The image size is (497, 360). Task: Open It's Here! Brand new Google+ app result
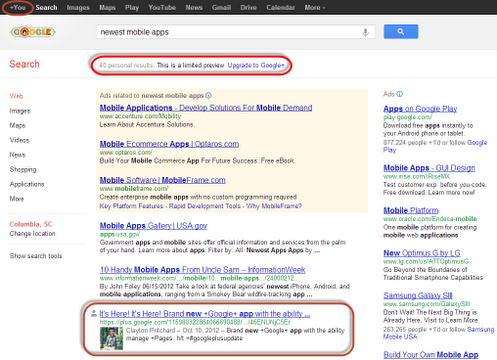[x=205, y=314]
